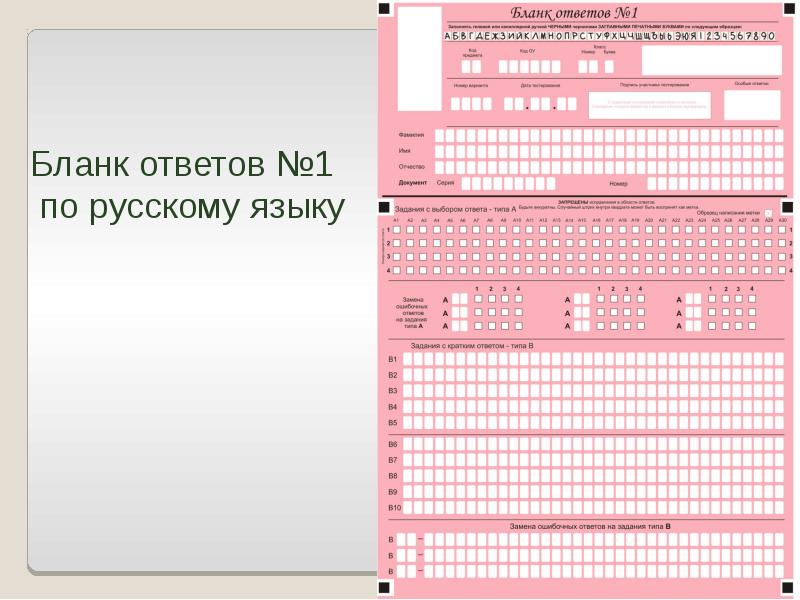The height and width of the screenshot is (600, 800).
Task: Click first cell of the Отчество row
Action: (439, 167)
